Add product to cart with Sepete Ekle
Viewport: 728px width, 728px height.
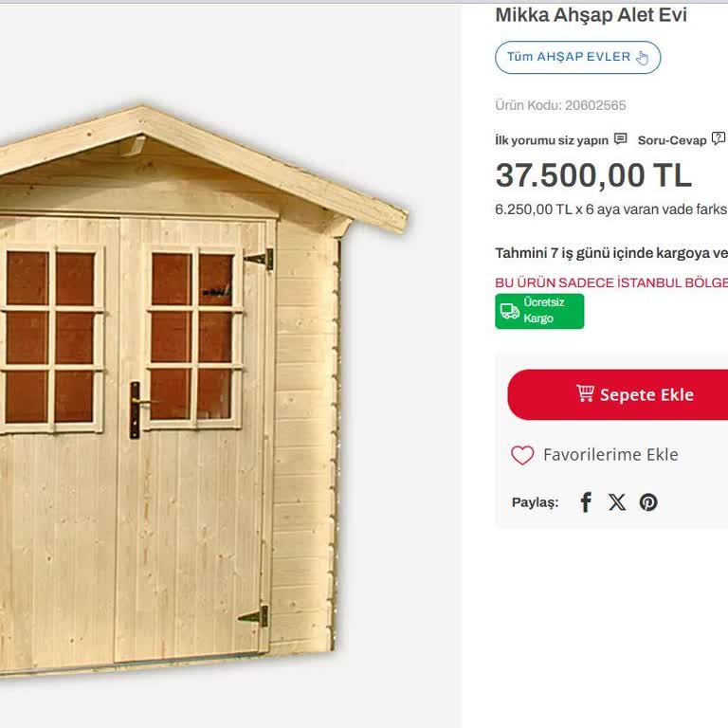617,394
